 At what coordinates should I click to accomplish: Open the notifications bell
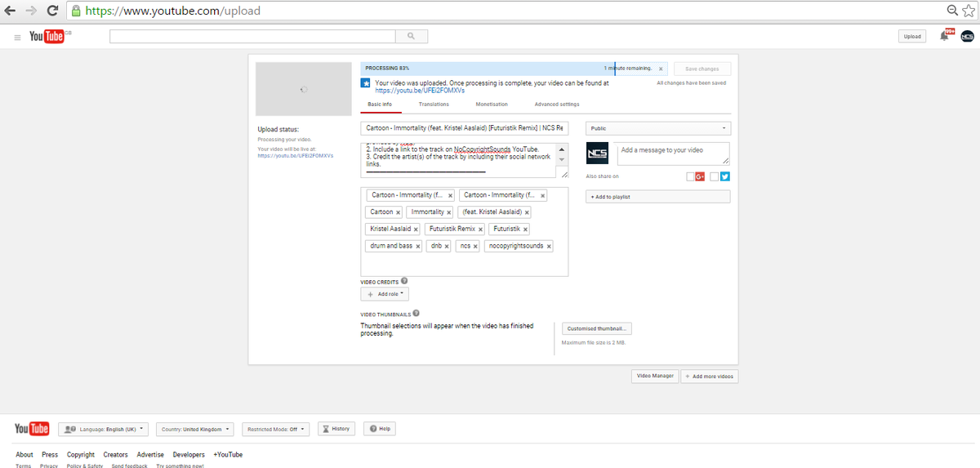(x=945, y=36)
